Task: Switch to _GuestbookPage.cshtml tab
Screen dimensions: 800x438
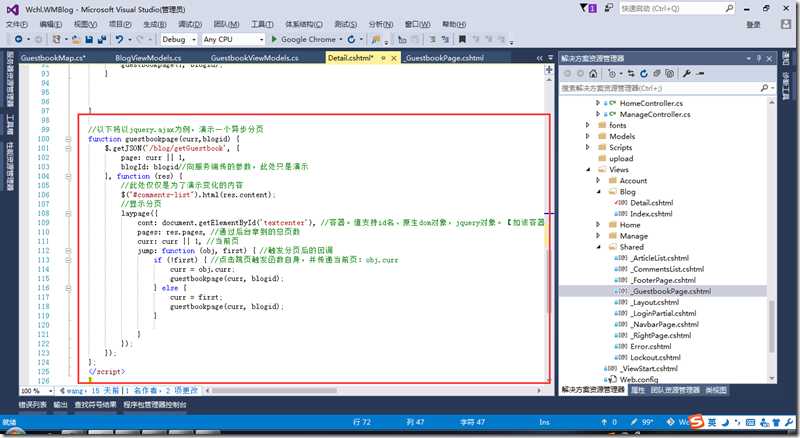Action: pyautogui.click(x=444, y=58)
